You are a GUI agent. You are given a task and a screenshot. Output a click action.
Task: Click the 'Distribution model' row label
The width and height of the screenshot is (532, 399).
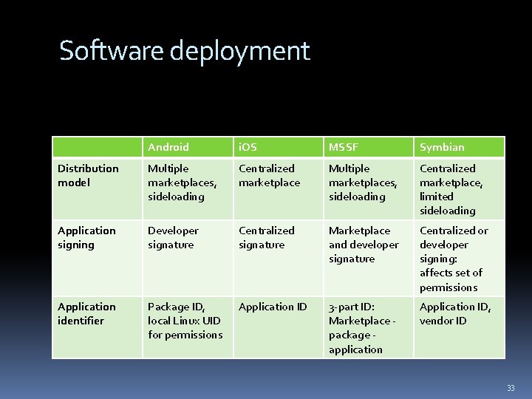coord(98,188)
